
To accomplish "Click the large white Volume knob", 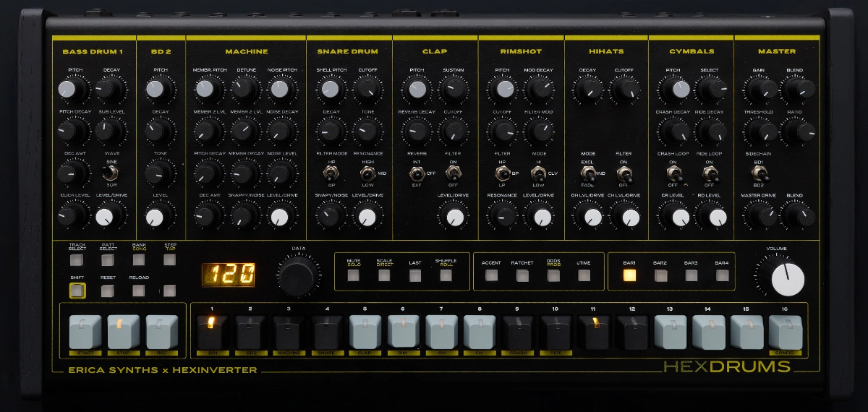I will click(x=787, y=279).
